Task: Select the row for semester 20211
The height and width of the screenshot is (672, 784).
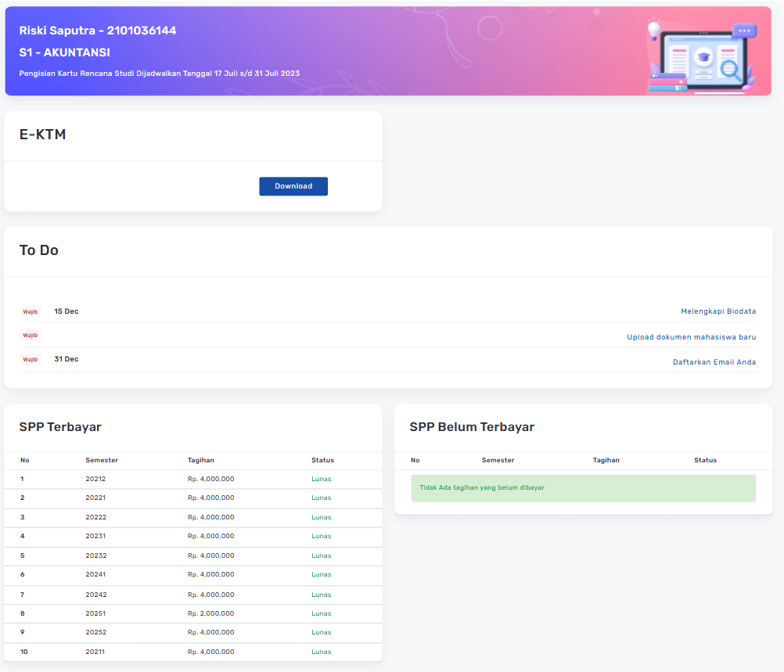Action: tap(192, 652)
